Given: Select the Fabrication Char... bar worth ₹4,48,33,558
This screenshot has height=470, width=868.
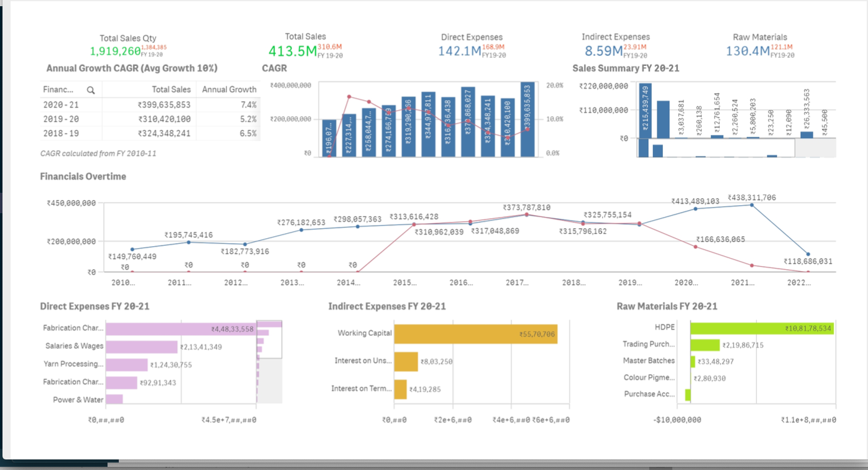Looking at the screenshot, I should click(x=181, y=328).
